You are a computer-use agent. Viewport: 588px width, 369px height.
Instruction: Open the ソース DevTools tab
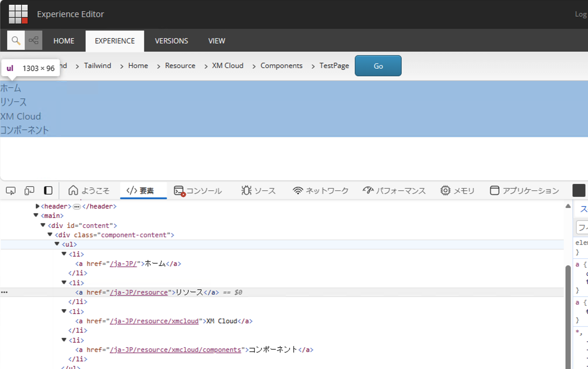258,191
